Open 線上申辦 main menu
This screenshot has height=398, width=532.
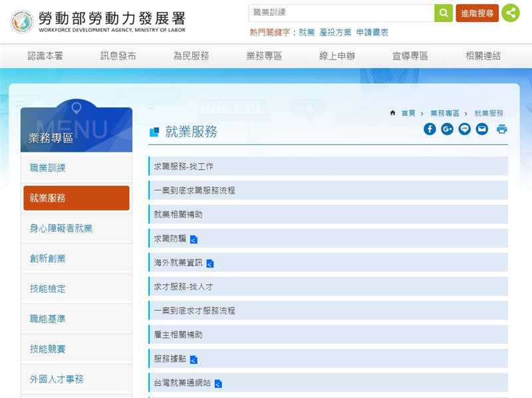(x=337, y=56)
